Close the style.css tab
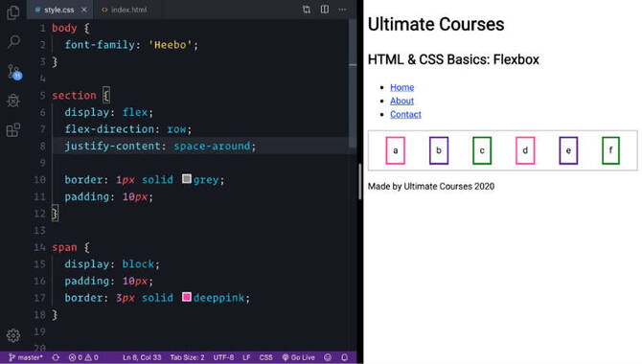 [x=84, y=10]
